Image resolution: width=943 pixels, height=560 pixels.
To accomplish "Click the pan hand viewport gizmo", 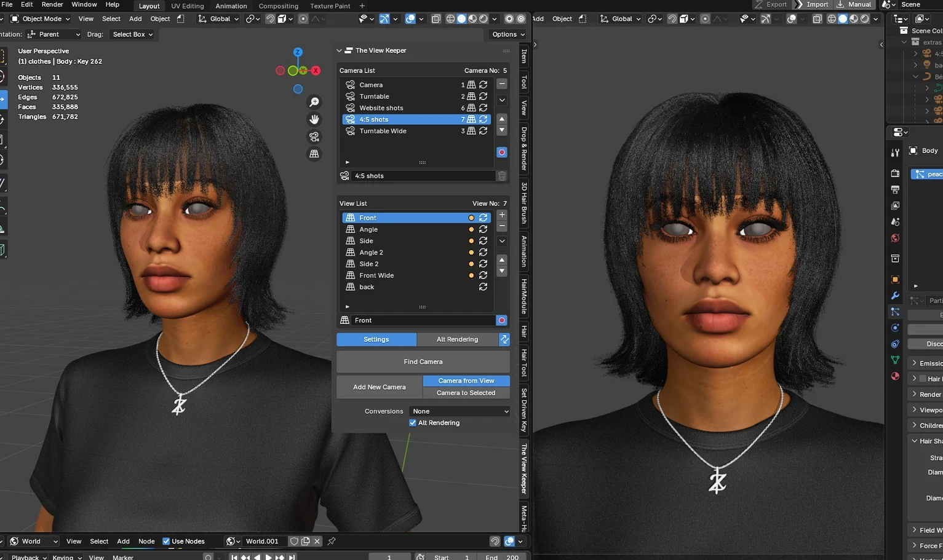I will click(314, 119).
